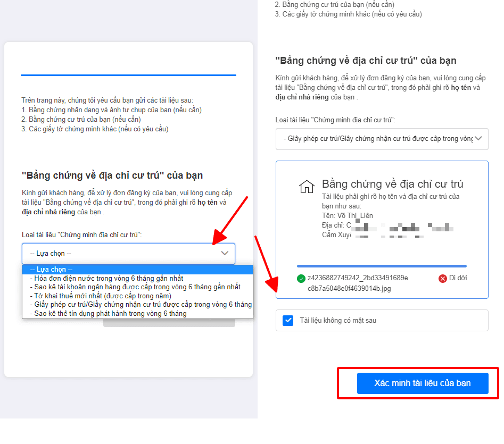Click right item "3. Các giấy tờ chứng minh khác"
Image resolution: width=504 pixels, height=444 pixels.
349,14
